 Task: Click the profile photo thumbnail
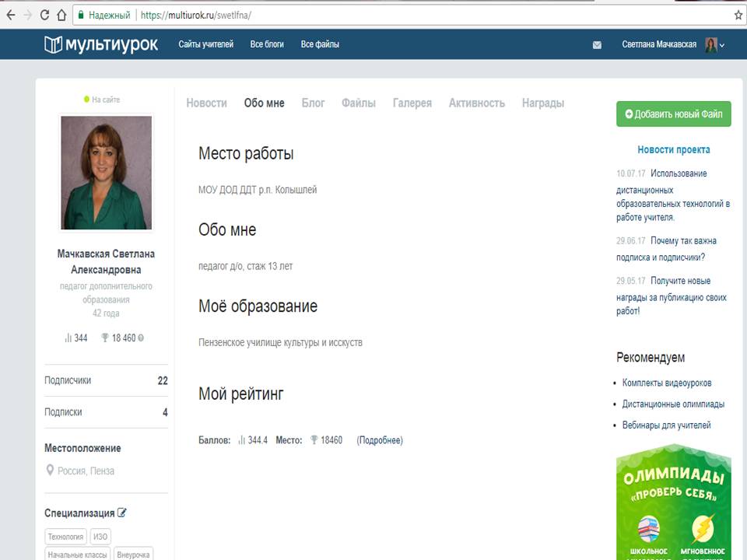coord(106,173)
